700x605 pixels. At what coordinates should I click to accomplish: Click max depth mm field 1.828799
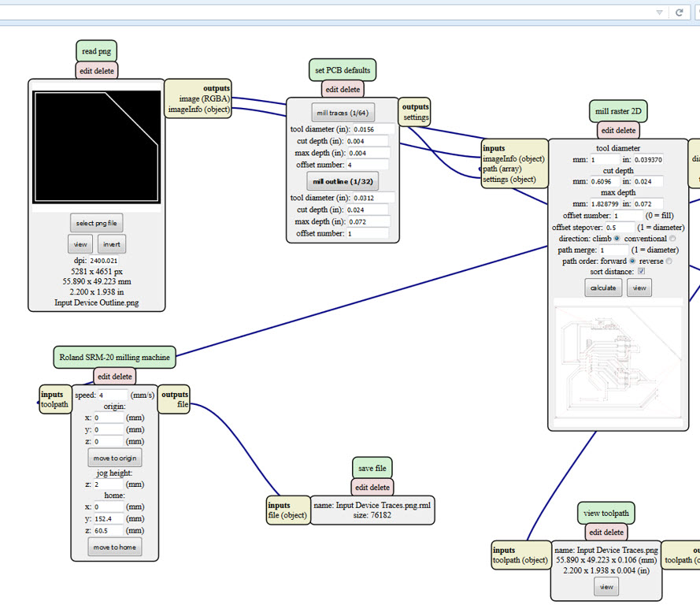[x=605, y=203]
